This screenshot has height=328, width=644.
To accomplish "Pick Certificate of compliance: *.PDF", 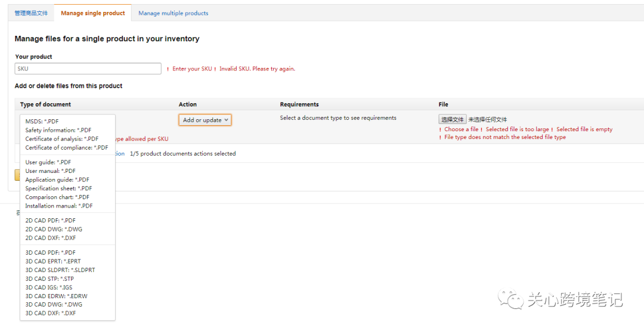I will tap(67, 147).
